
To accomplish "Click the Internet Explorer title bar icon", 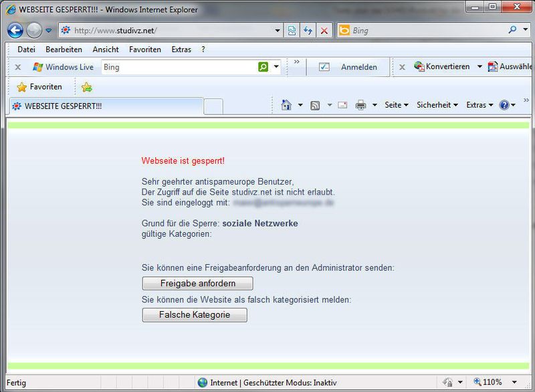I will (11, 9).
